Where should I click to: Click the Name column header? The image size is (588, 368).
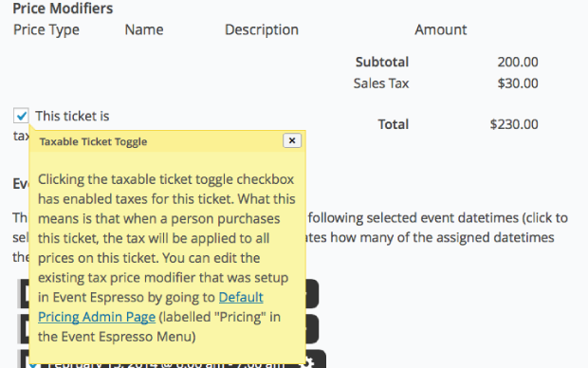(x=144, y=29)
